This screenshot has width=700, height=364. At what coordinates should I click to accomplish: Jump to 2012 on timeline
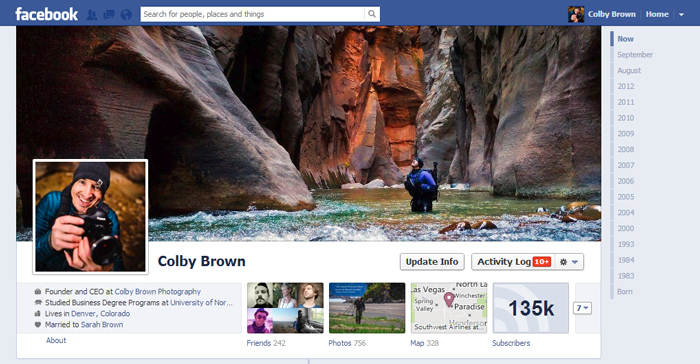(x=625, y=86)
